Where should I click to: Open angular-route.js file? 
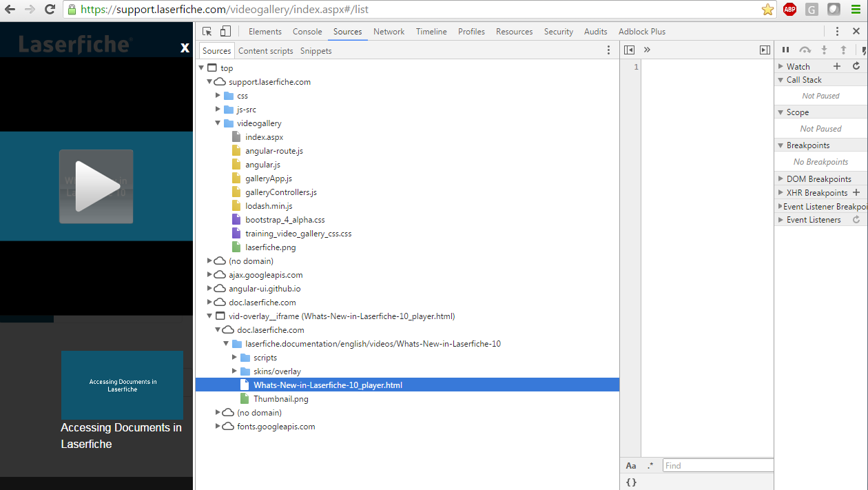[274, 151]
